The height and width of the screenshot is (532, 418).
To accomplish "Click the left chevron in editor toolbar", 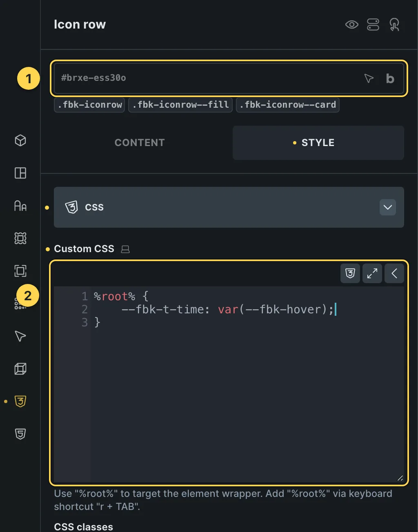I will [394, 273].
